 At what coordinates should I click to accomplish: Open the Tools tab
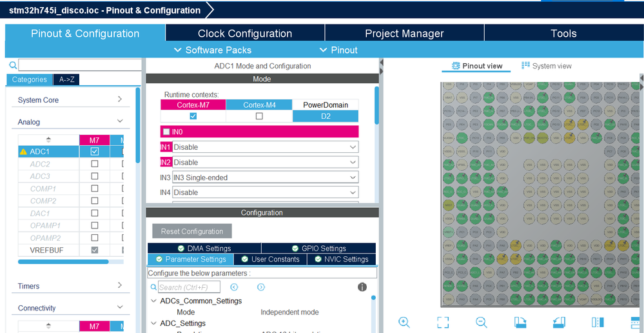pos(563,34)
